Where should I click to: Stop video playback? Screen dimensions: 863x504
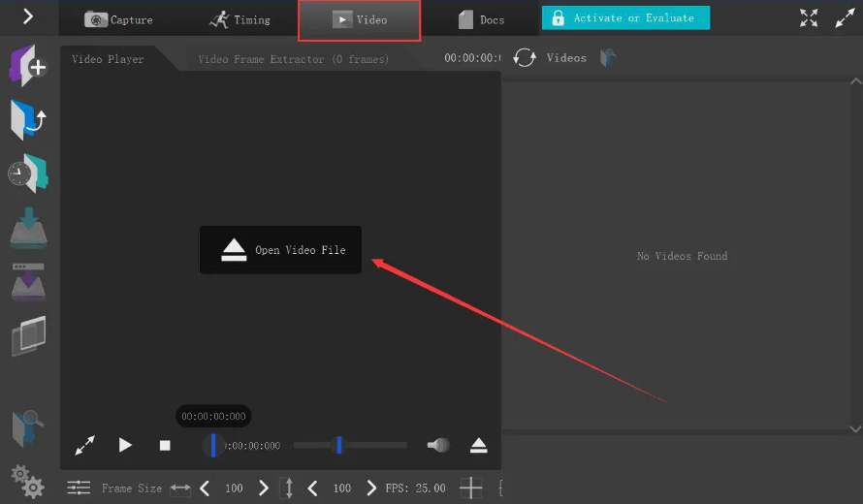(x=165, y=445)
